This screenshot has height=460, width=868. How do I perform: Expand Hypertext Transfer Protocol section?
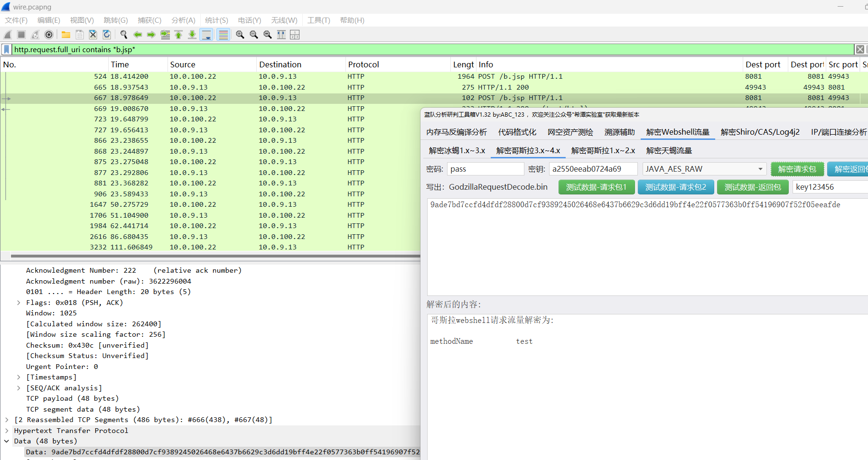(x=7, y=431)
